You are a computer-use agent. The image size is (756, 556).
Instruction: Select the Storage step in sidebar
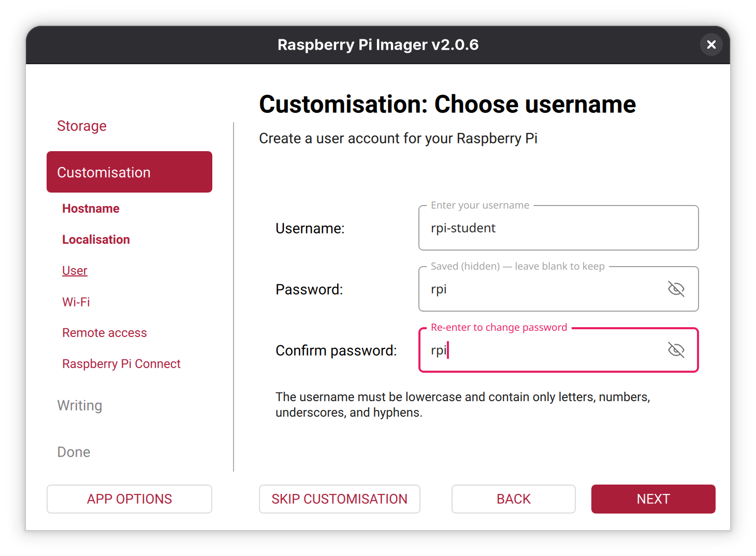(x=82, y=126)
